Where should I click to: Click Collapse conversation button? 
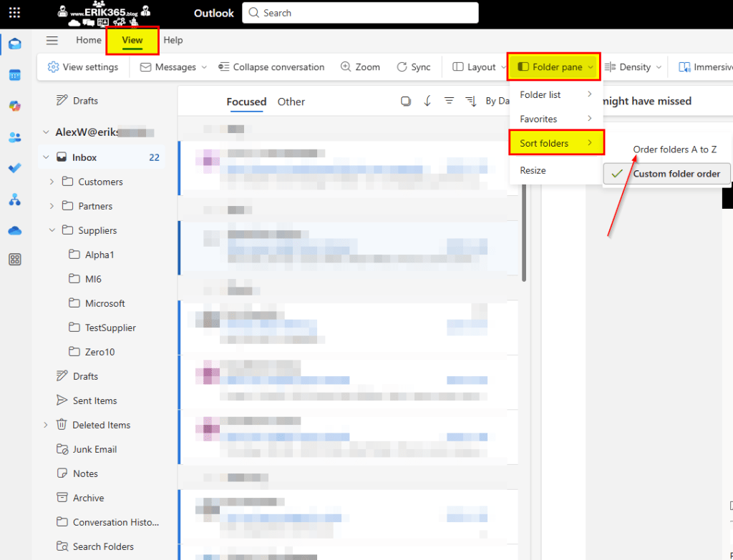(271, 67)
